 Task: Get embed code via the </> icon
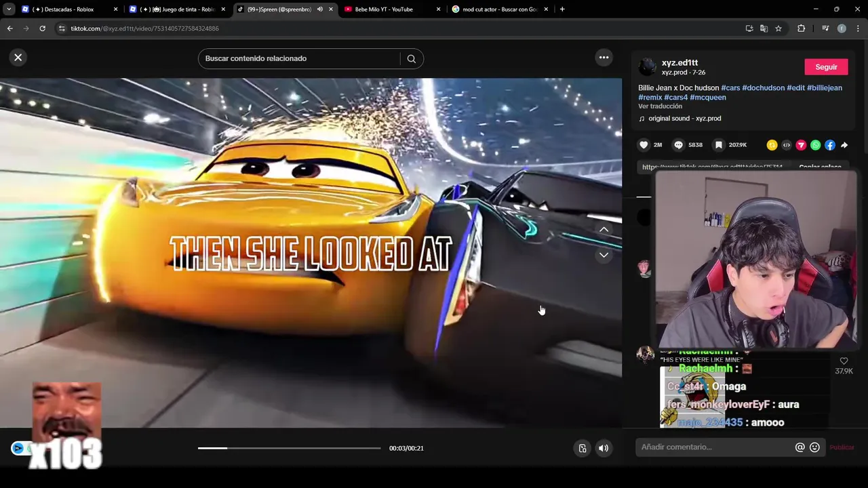tap(787, 145)
